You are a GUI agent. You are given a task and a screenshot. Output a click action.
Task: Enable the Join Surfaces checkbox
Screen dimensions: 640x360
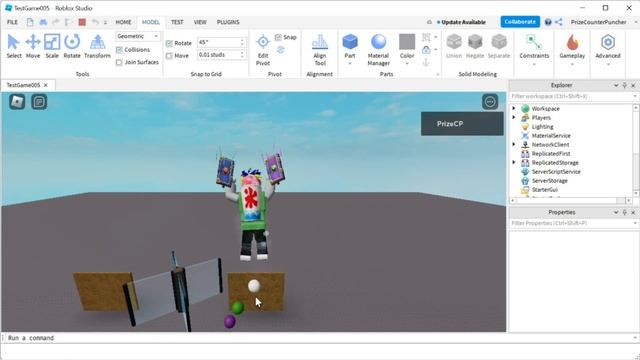[x=119, y=62]
